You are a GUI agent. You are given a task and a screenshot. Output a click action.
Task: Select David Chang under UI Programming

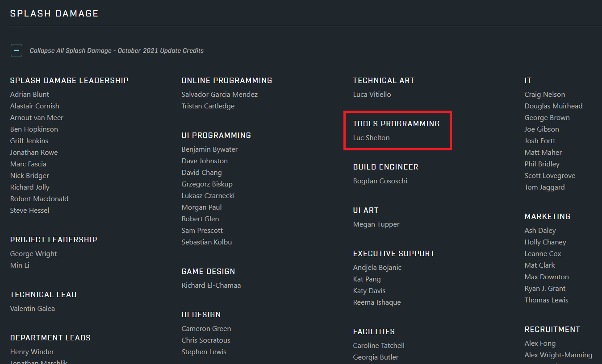(201, 173)
